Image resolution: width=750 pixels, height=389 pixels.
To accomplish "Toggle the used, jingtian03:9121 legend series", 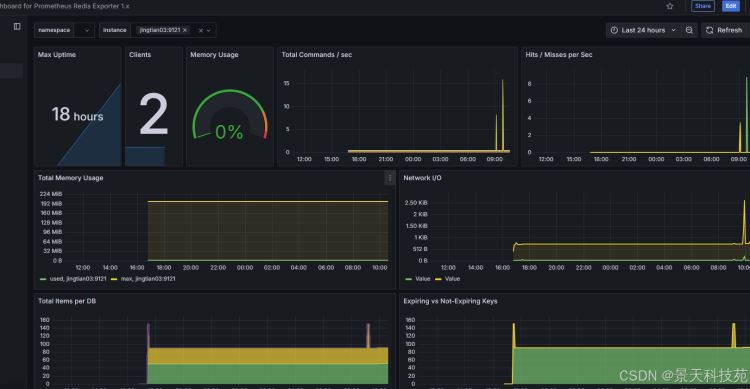I will pyautogui.click(x=73, y=278).
